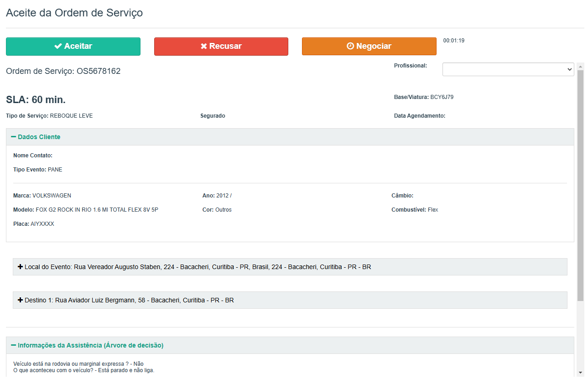Click the scrollbar down arrow
The width and height of the screenshot is (588, 379).
coord(580,373)
